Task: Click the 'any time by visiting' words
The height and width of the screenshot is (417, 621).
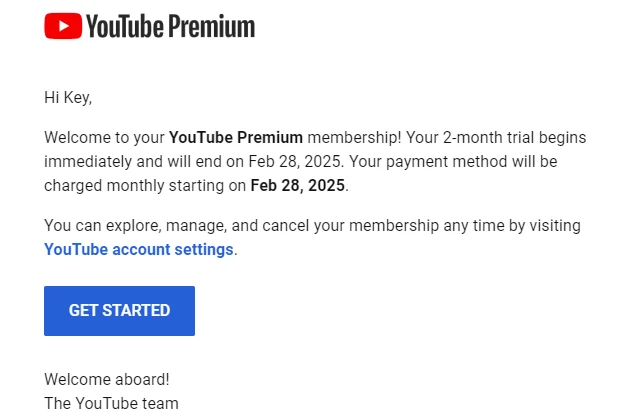Action: 512,226
